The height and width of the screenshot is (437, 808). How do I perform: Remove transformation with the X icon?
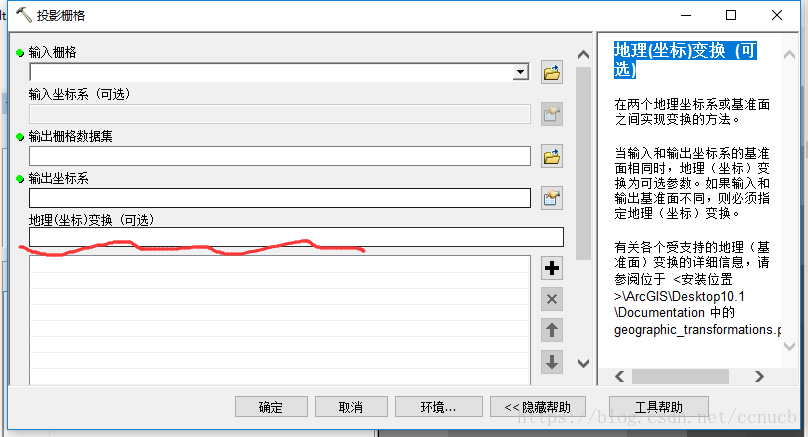click(551, 299)
